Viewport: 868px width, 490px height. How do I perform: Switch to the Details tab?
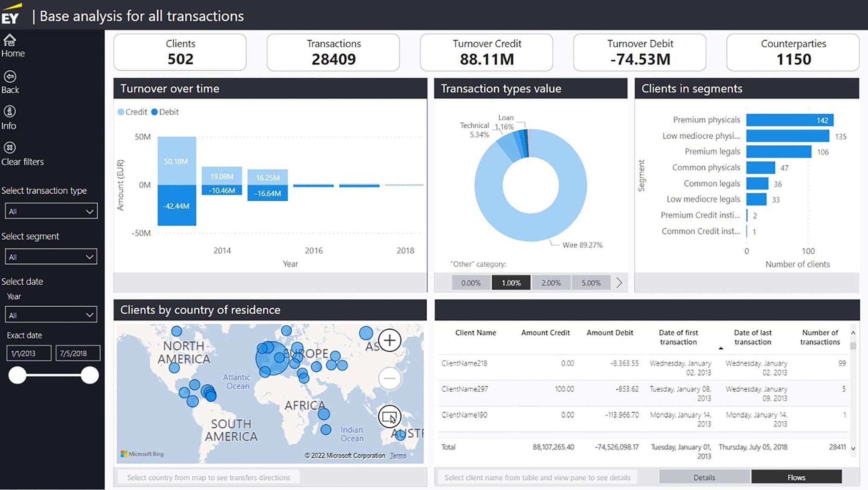704,477
